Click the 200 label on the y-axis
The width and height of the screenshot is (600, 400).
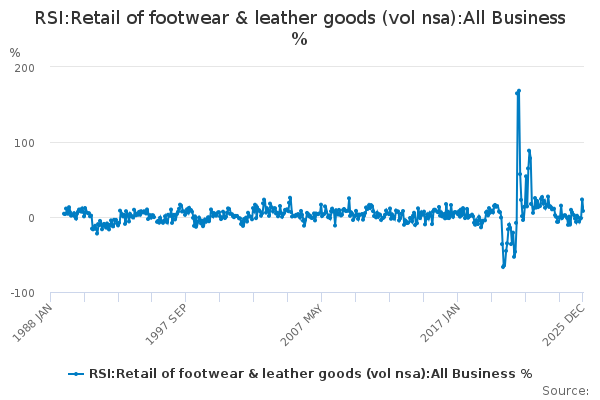25,67
